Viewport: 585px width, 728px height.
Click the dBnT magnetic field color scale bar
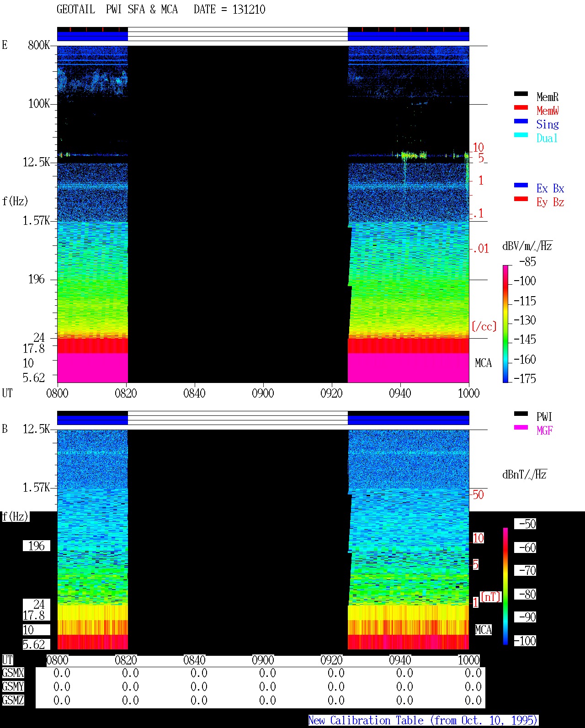point(505,586)
